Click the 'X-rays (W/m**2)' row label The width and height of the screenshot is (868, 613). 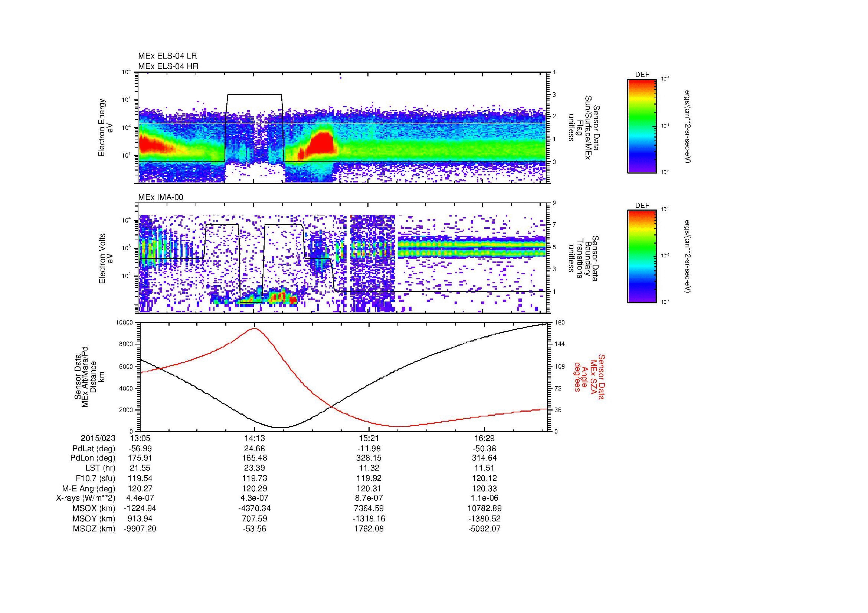click(85, 498)
